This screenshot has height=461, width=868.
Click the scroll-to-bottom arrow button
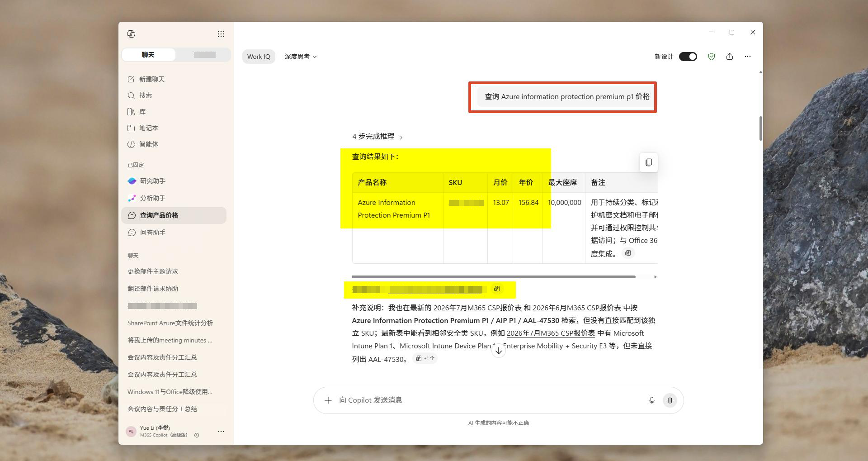(x=499, y=351)
